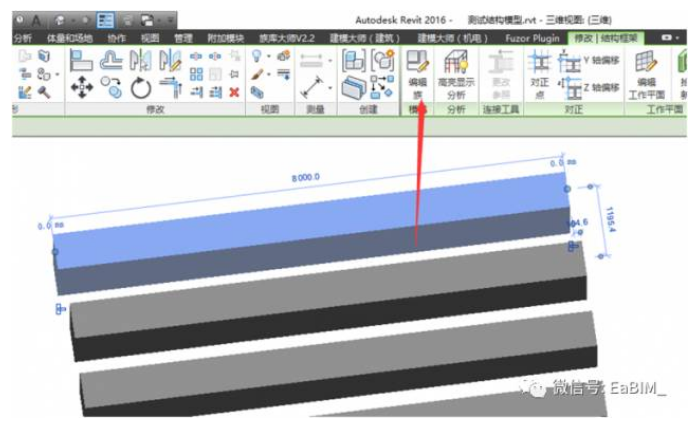Click the 编辑族 button
696x422 pixels.
coord(418,75)
